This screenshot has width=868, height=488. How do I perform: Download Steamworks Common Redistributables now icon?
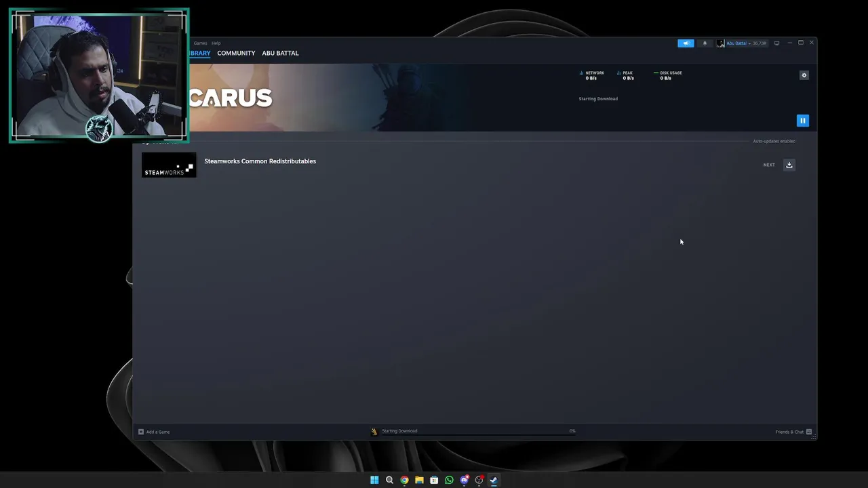tap(789, 165)
